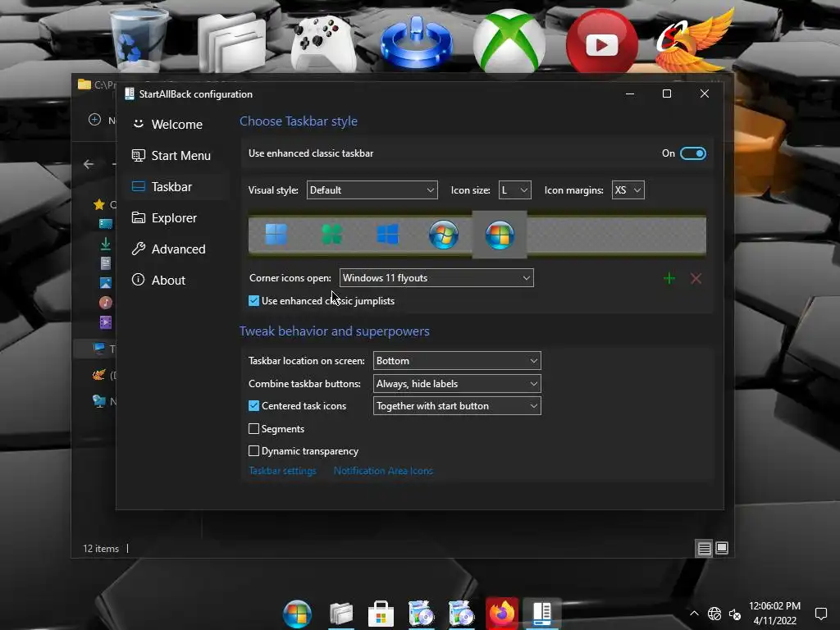Open the Taskbar settings link

pos(282,471)
